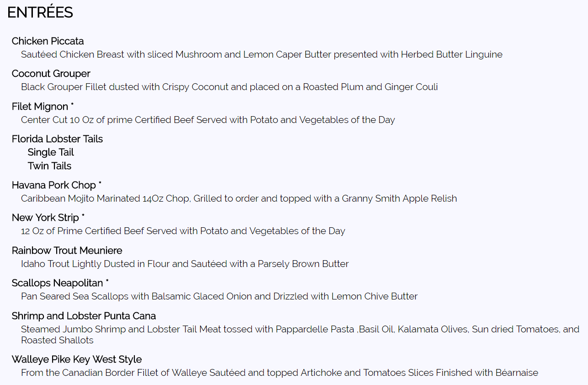Select the Havana Pork Chop title

[x=54, y=185]
